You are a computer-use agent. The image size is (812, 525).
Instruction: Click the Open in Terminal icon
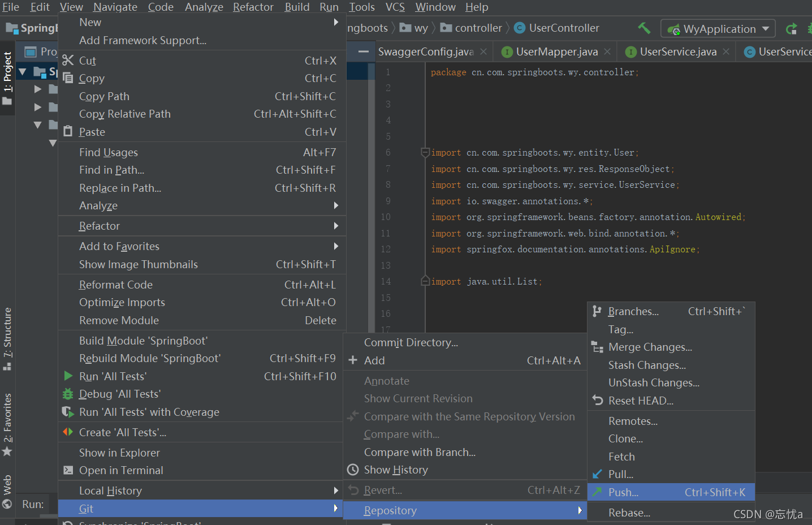(x=68, y=470)
